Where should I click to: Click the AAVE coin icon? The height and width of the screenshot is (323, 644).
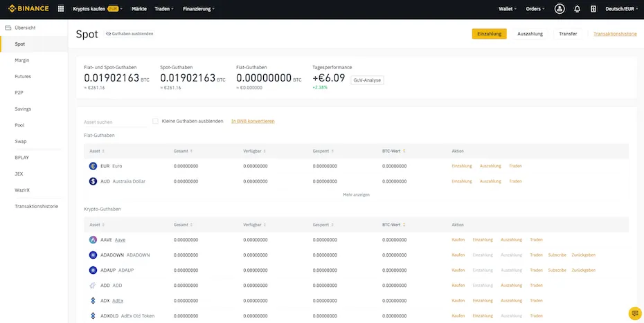click(93, 240)
